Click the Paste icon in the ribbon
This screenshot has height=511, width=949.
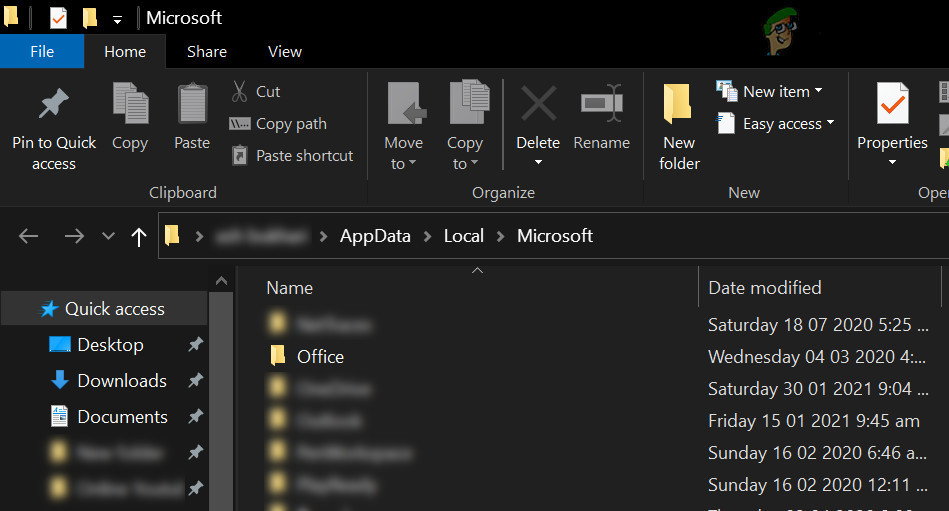tap(192, 106)
